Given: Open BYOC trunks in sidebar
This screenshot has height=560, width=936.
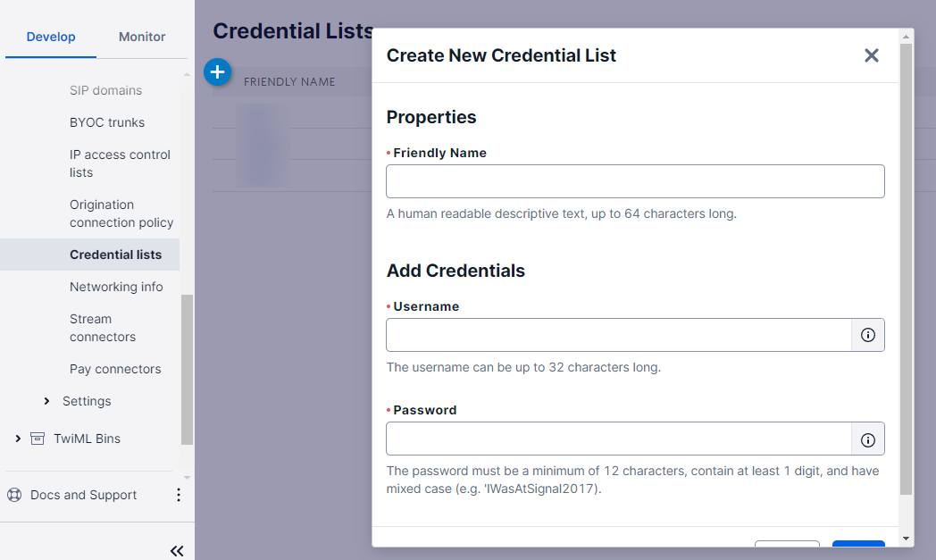Looking at the screenshot, I should pos(107,122).
